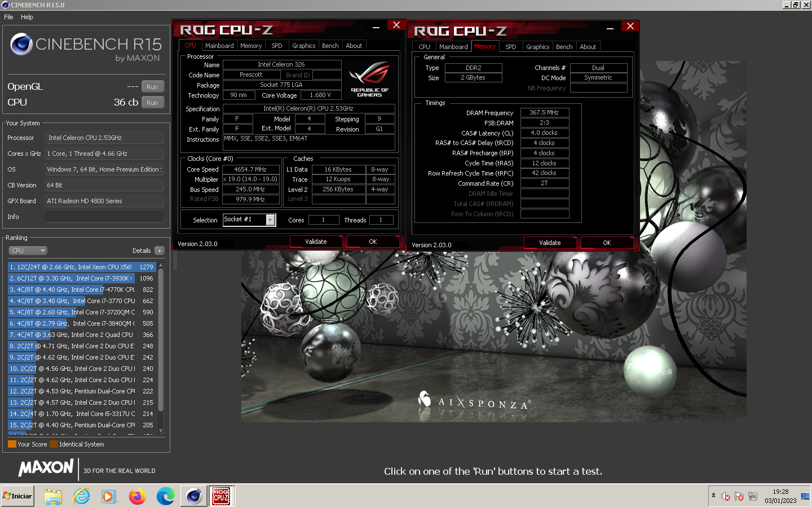Viewport: 812px width, 508px height.
Task: Select ranking entry 7 Core 2 Quad
Action: click(82, 335)
